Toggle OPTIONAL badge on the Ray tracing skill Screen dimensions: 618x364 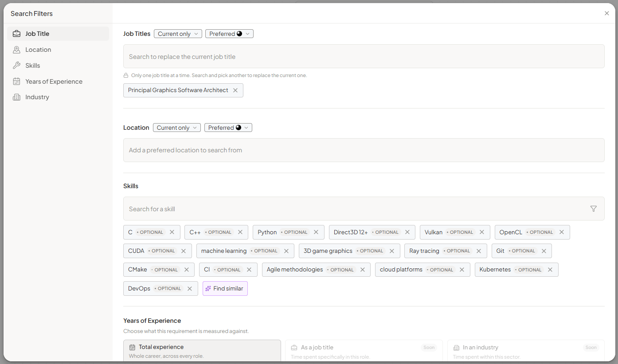pyautogui.click(x=457, y=251)
